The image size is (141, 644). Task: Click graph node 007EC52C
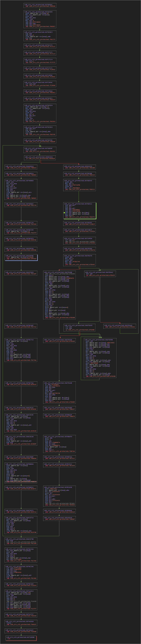tap(60, 465)
